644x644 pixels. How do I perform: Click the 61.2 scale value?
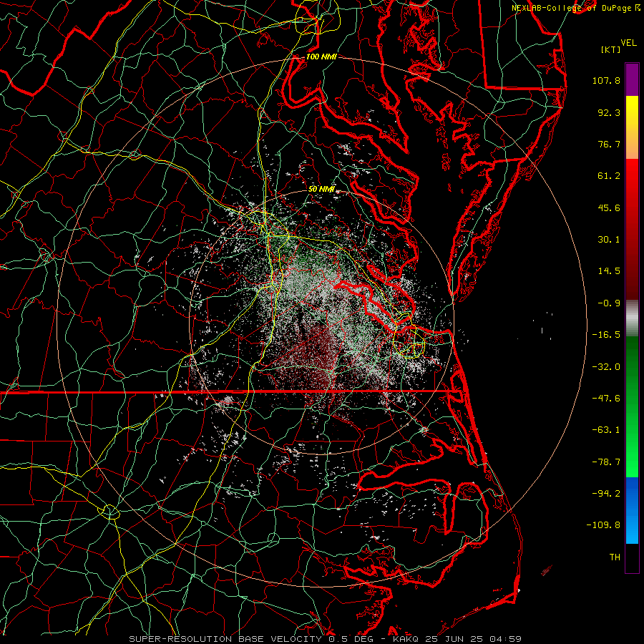609,176
